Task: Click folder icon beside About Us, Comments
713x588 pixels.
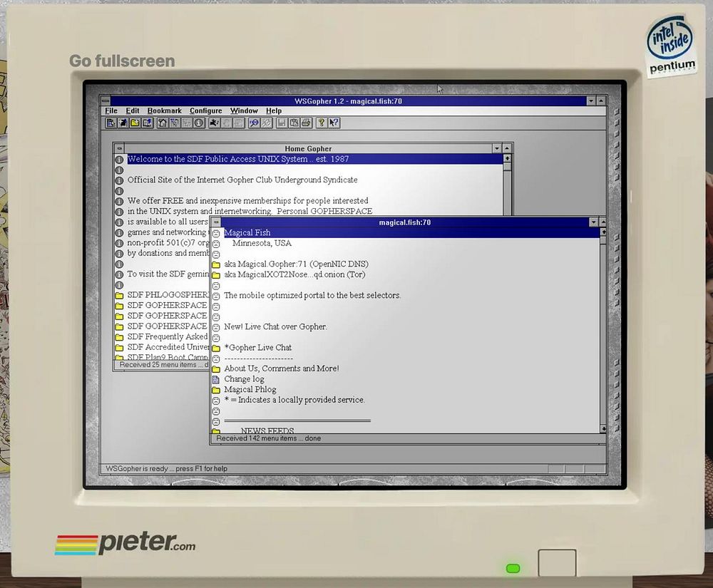Action: (x=216, y=369)
